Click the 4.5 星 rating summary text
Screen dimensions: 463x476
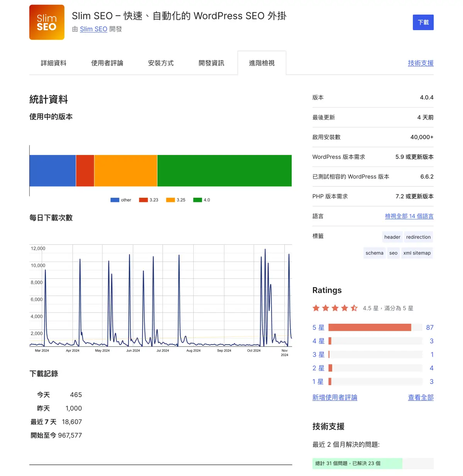click(x=388, y=308)
